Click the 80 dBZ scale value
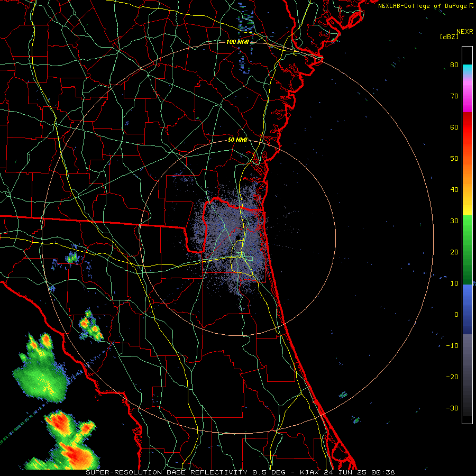The width and height of the screenshot is (476, 476). [x=454, y=65]
